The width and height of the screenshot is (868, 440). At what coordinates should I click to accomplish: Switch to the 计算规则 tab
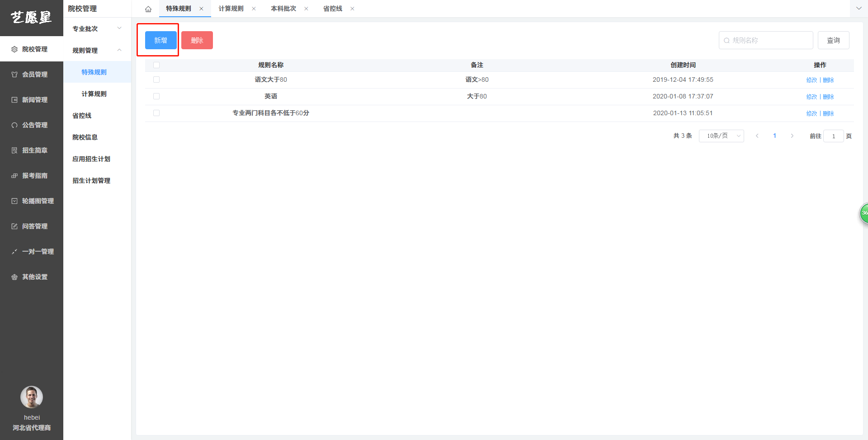point(231,9)
